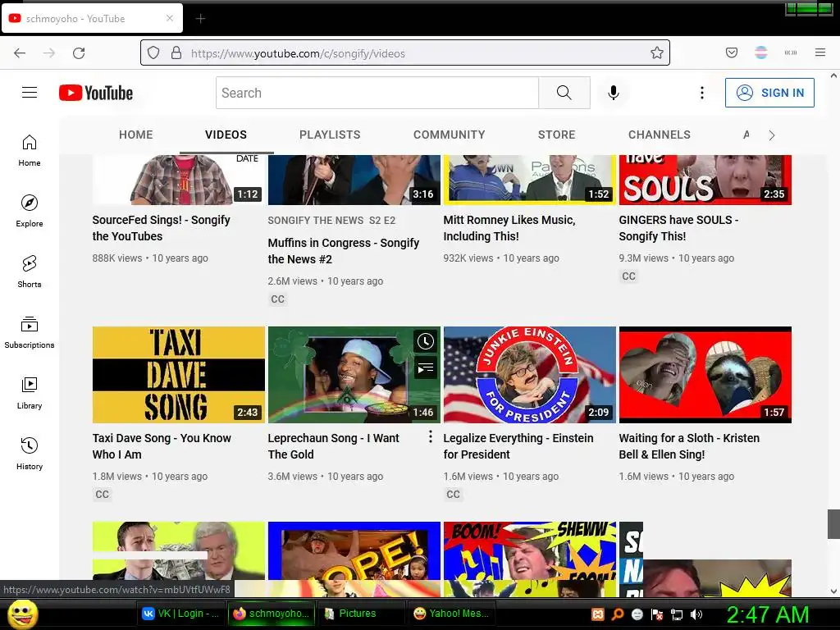The width and height of the screenshot is (840, 630).
Task: Switch to VK Login taskbar window
Action: point(180,614)
